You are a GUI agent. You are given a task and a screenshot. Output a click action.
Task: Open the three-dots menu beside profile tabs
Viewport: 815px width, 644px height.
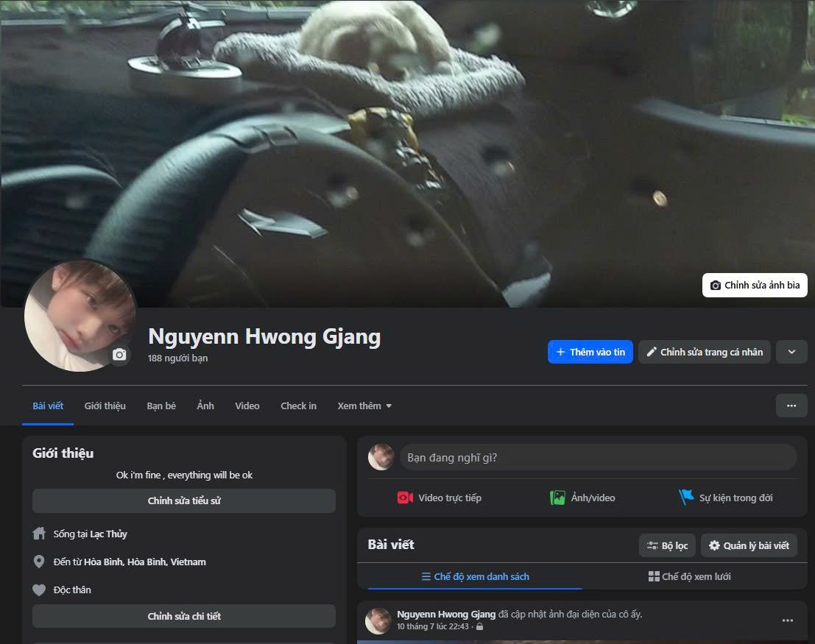point(791,406)
